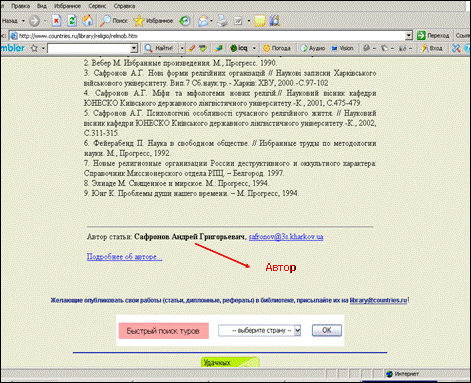
Task: Click the blue-green puzzle toolbar icon
Action: [x=219, y=49]
